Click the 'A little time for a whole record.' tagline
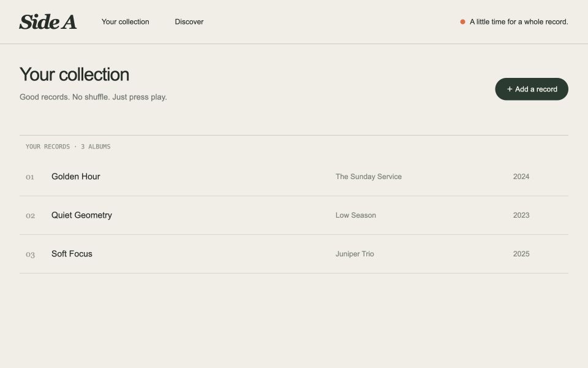This screenshot has height=368, width=588. coord(519,22)
